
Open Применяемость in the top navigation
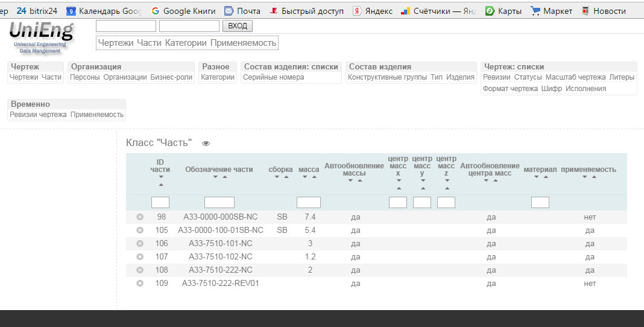243,43
